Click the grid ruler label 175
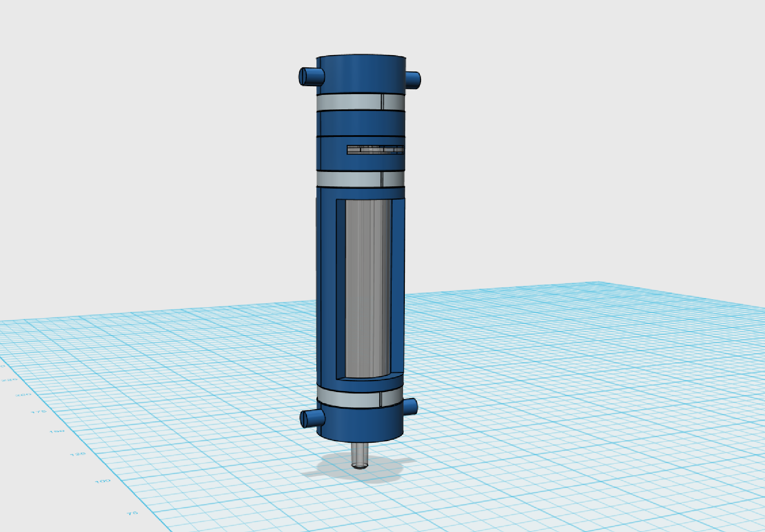765x532 pixels. coord(39,412)
